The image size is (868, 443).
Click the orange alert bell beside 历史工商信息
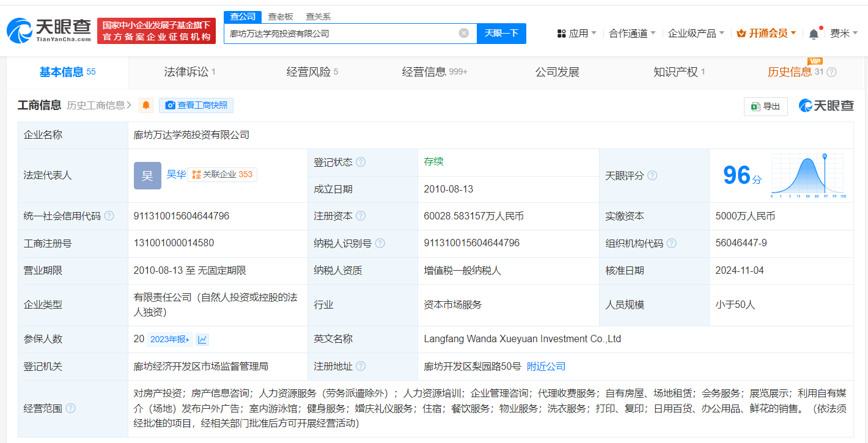tap(146, 106)
